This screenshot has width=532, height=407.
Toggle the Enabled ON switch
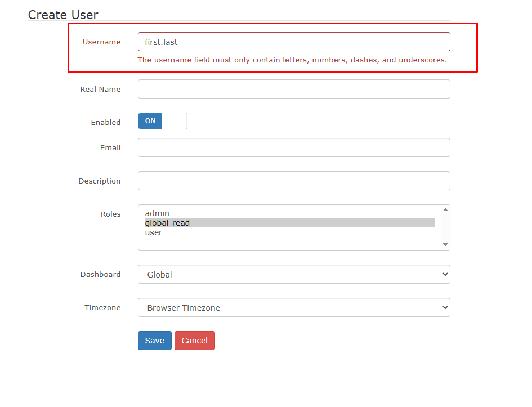162,121
